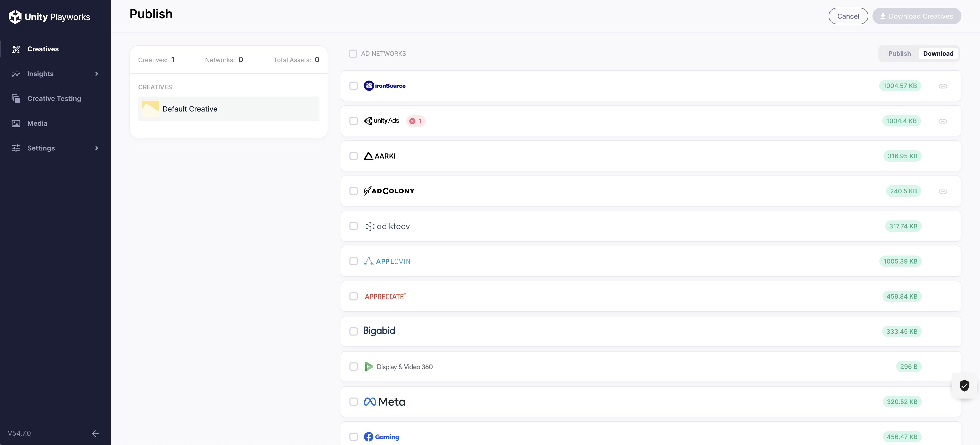Open Settings in the sidebar
The image size is (980, 445).
55,148
